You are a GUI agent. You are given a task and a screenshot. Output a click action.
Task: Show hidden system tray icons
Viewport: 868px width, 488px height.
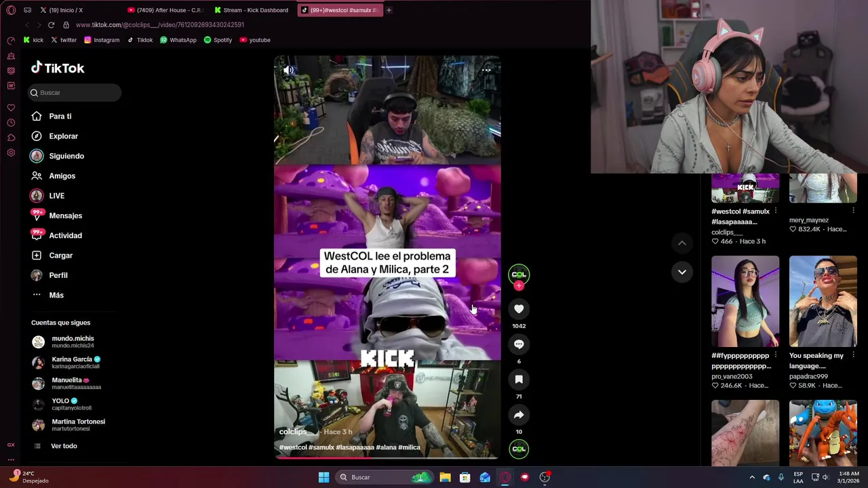[x=752, y=477]
